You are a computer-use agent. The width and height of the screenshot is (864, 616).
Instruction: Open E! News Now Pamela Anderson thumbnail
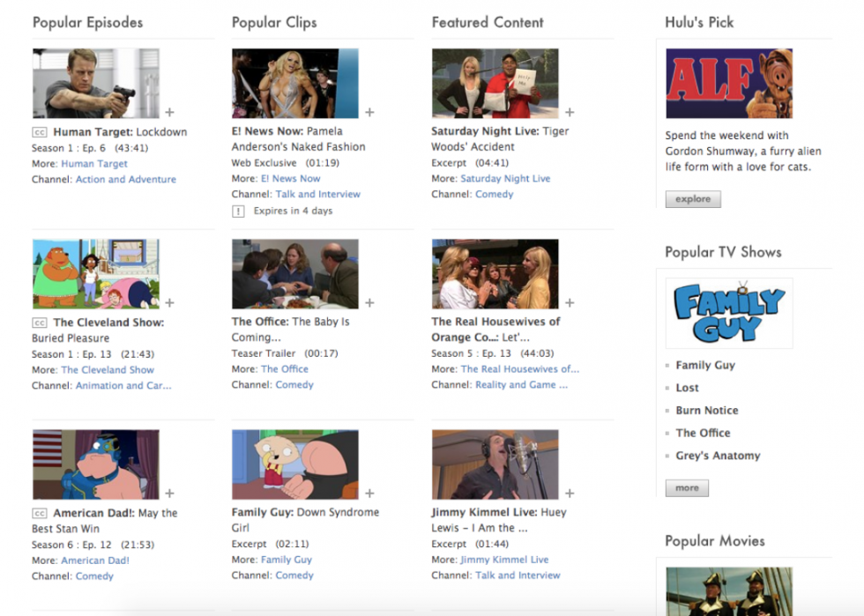(295, 83)
